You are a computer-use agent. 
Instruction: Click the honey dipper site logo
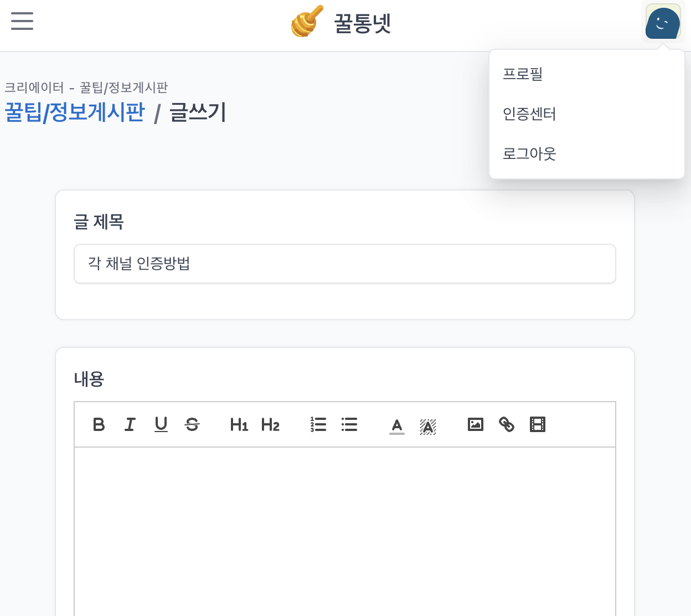[307, 22]
